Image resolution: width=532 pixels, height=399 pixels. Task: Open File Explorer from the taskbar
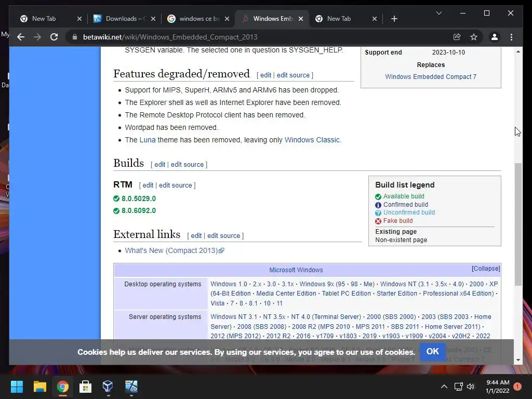tap(39, 387)
